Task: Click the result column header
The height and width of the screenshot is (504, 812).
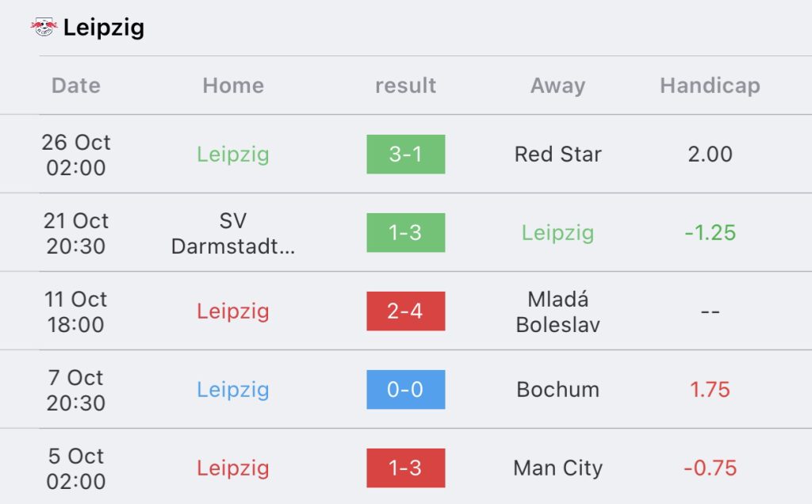Action: pyautogui.click(x=405, y=86)
